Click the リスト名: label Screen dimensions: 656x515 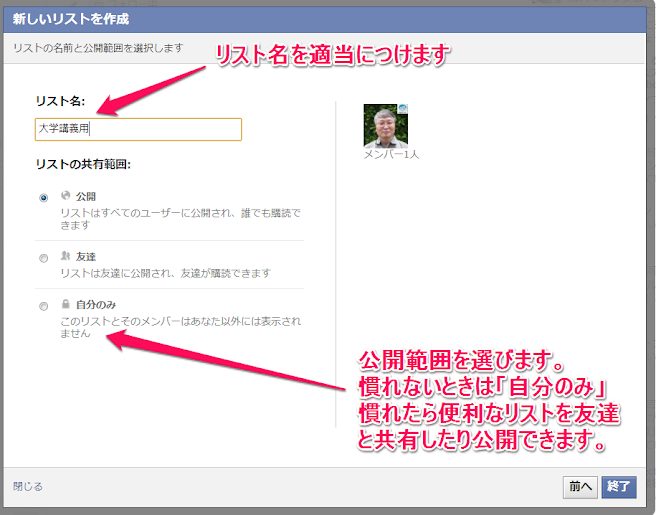coord(60,101)
